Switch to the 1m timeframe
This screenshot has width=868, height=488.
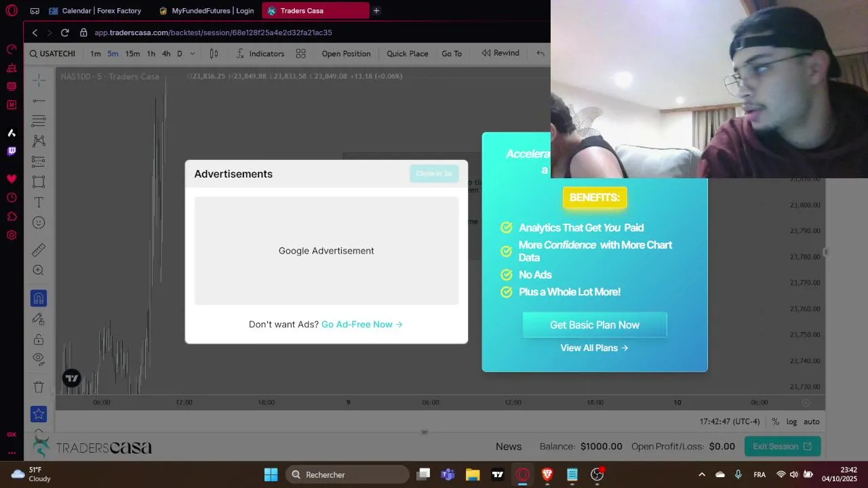click(96, 54)
